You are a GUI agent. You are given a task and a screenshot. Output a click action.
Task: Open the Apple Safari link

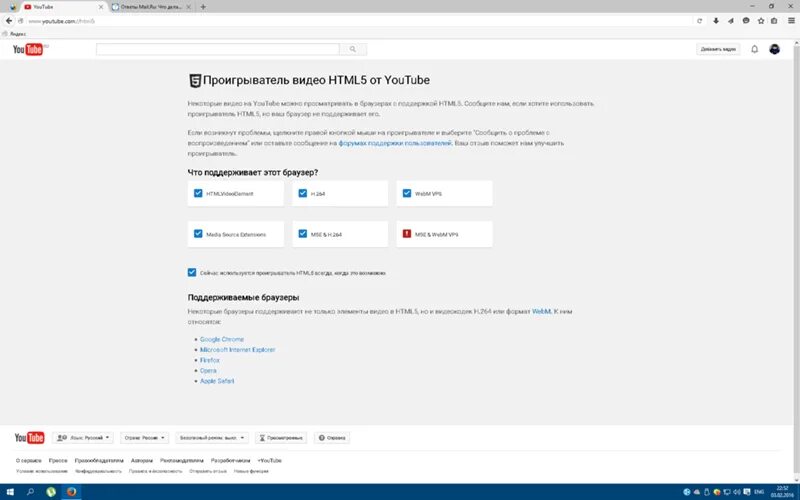coord(217,381)
